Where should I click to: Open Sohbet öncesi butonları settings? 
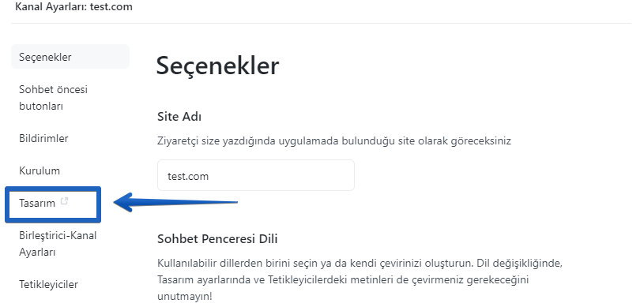coord(54,98)
